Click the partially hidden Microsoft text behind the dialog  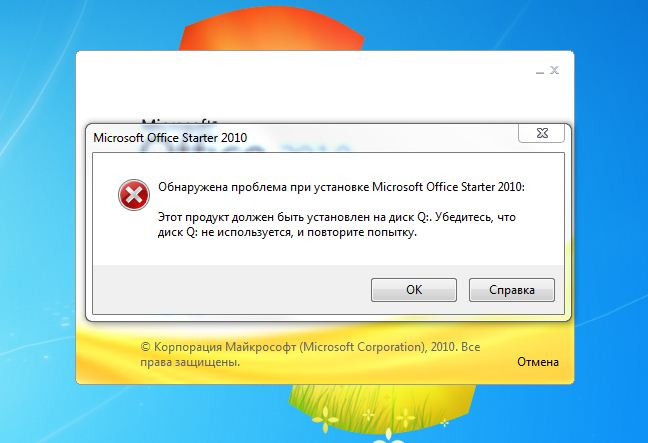coord(179,122)
